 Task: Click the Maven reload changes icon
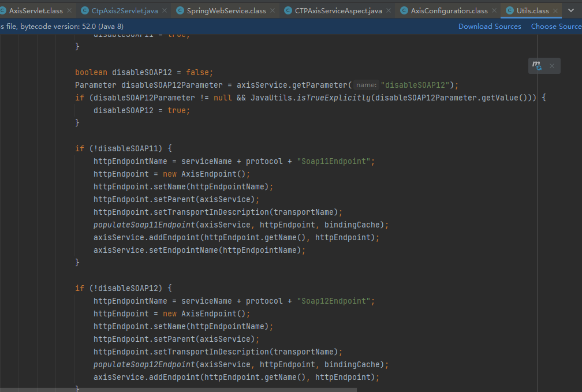[537, 66]
